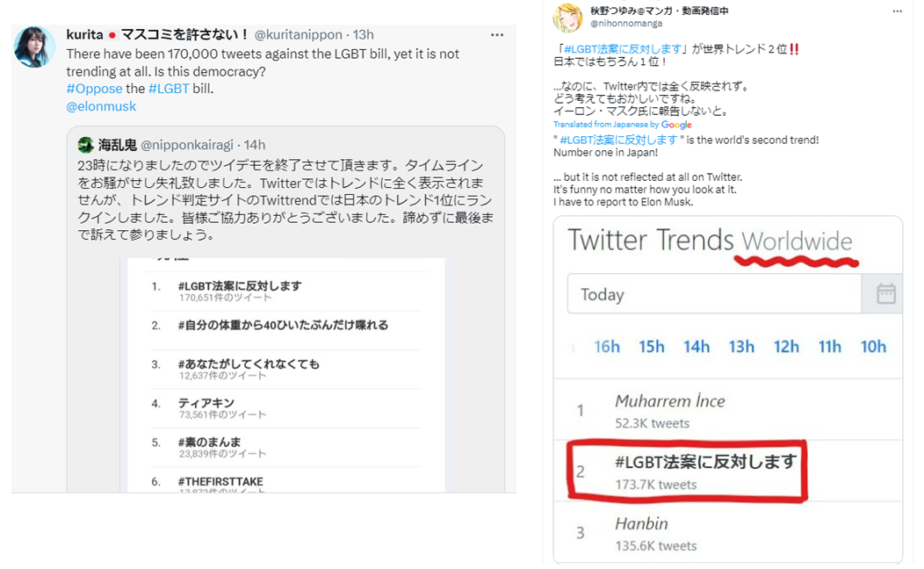Open the quoted tweet text by 海乱鬼
Screen dimensions: 924x569
tap(285, 200)
